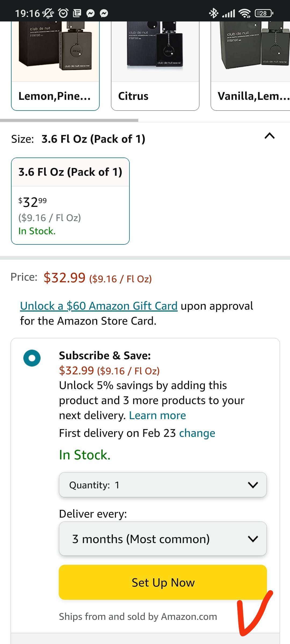Open the Deliver every frequency dropdown
This screenshot has width=290, height=644.
tap(163, 539)
